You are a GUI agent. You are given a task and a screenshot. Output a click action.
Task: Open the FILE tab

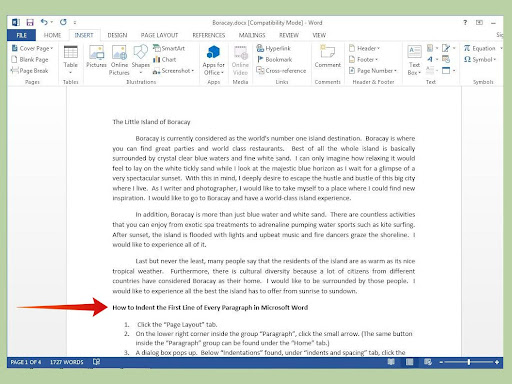point(21,35)
